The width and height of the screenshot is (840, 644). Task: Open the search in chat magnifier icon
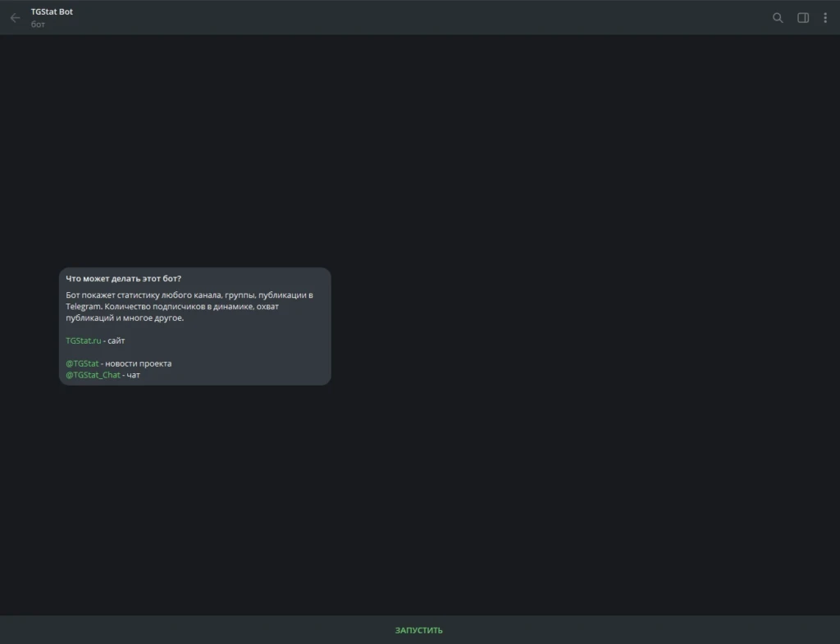(778, 18)
